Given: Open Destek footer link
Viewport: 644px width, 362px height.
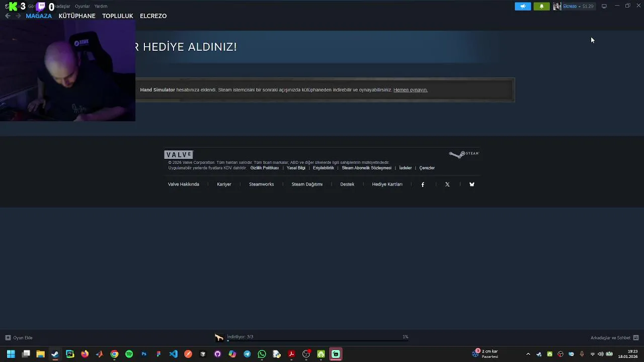Looking at the screenshot, I should click(x=347, y=185).
